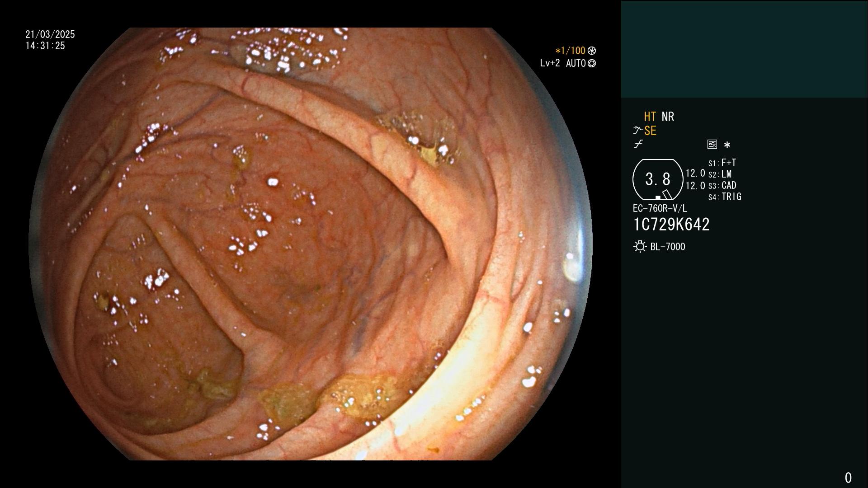Click the tone curve icon below SE
The width and height of the screenshot is (868, 488).
[638, 144]
